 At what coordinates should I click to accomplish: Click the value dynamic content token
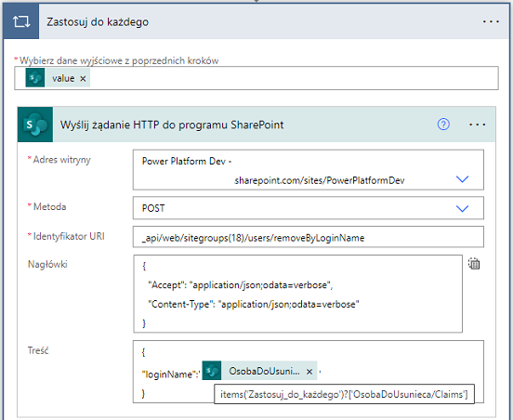pyautogui.click(x=58, y=78)
